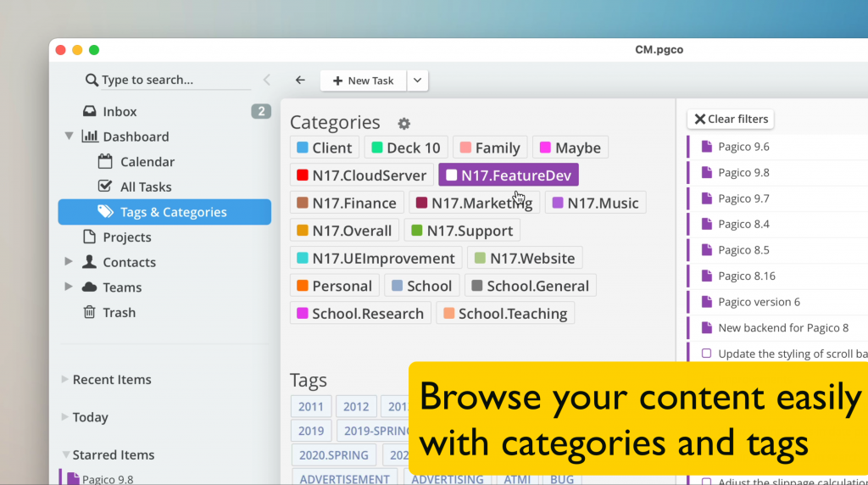The image size is (868, 485).
Task: Select N17.Finance category
Action: [347, 203]
